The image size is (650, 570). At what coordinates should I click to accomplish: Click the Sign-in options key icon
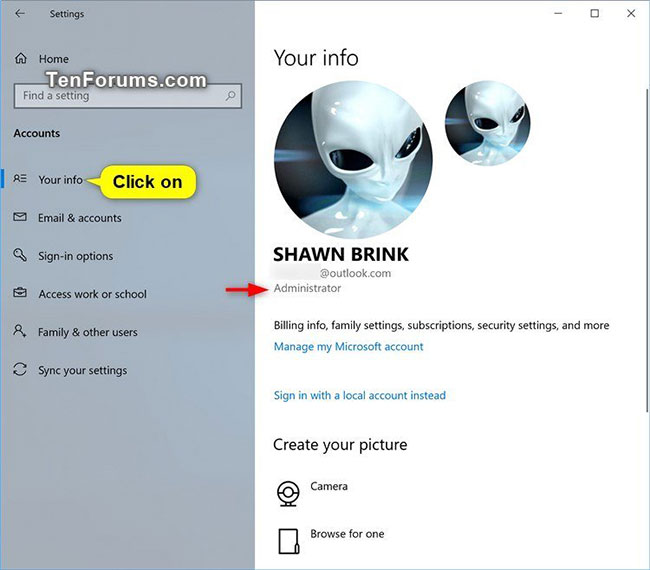(x=20, y=255)
